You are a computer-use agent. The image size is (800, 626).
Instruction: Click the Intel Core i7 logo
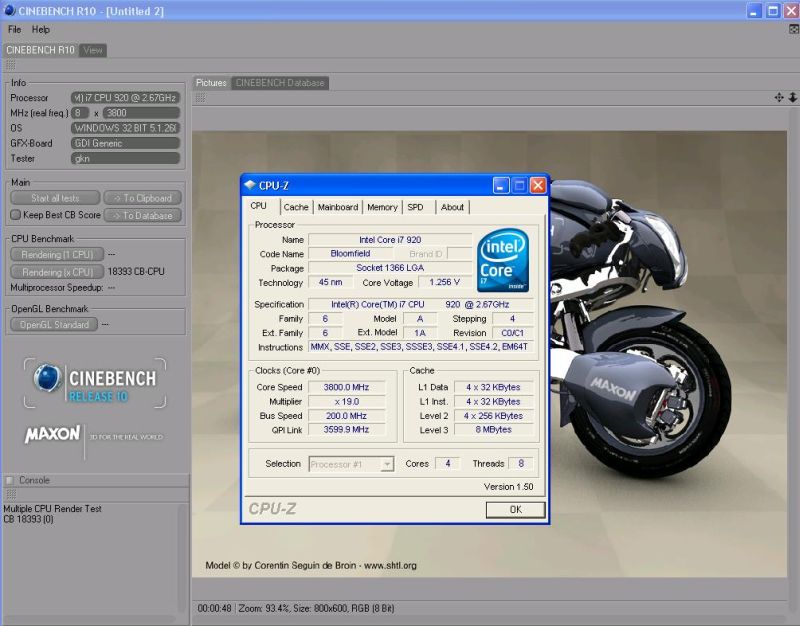503,260
